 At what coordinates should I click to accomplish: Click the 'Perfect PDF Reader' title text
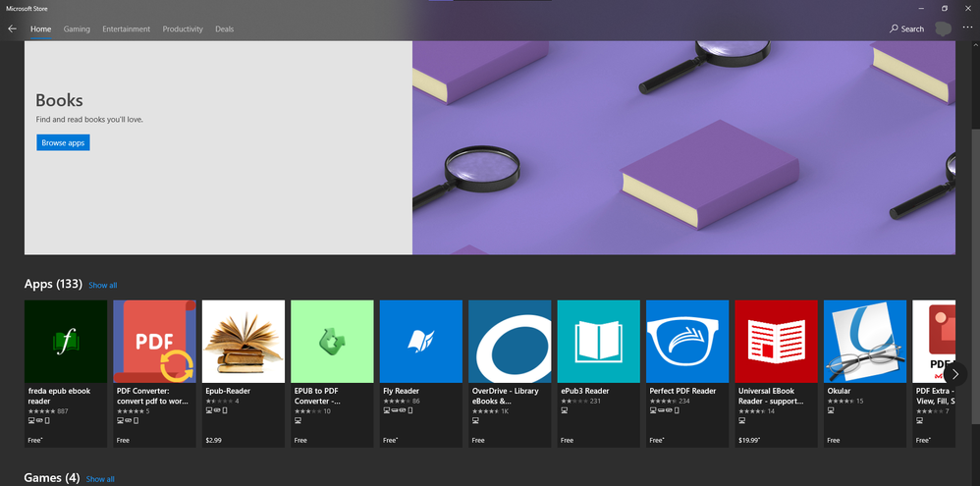pyautogui.click(x=682, y=391)
